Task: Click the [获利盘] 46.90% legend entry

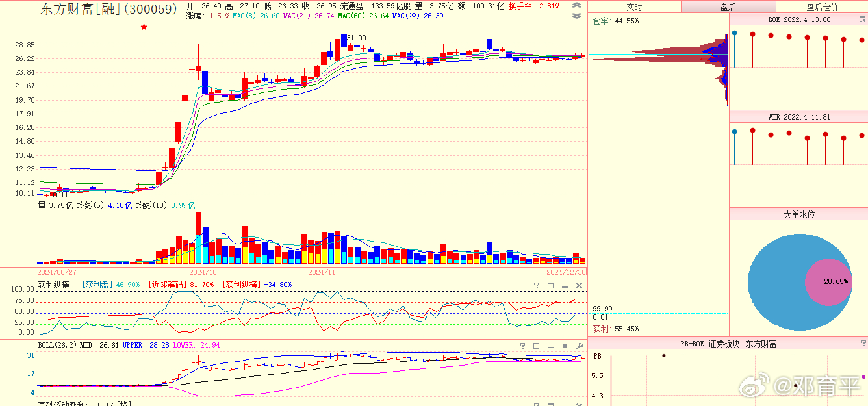Action: point(110,285)
